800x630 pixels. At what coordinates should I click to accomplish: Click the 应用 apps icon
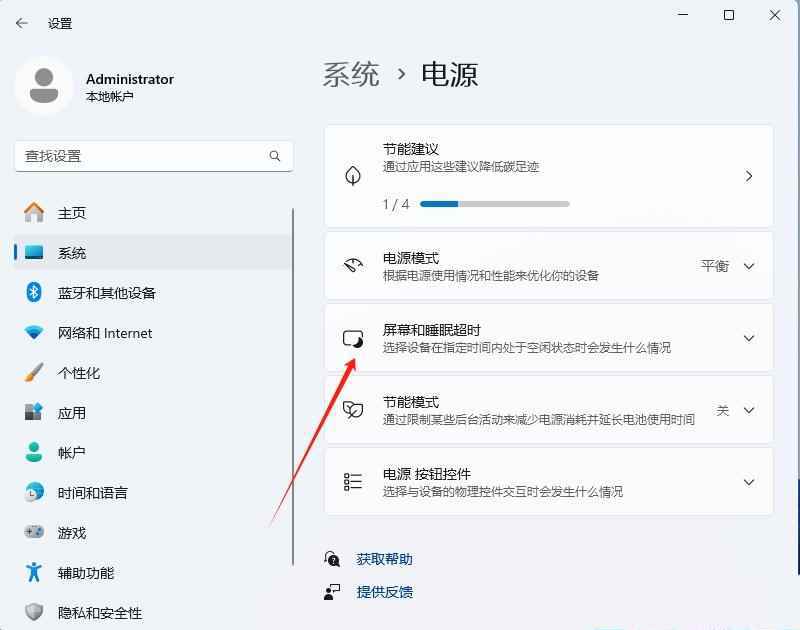coord(34,412)
